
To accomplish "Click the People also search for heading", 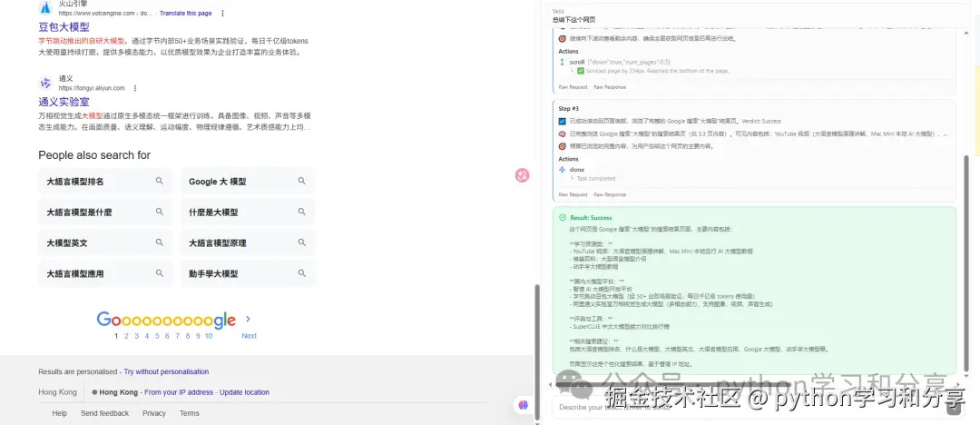I will point(94,154).
